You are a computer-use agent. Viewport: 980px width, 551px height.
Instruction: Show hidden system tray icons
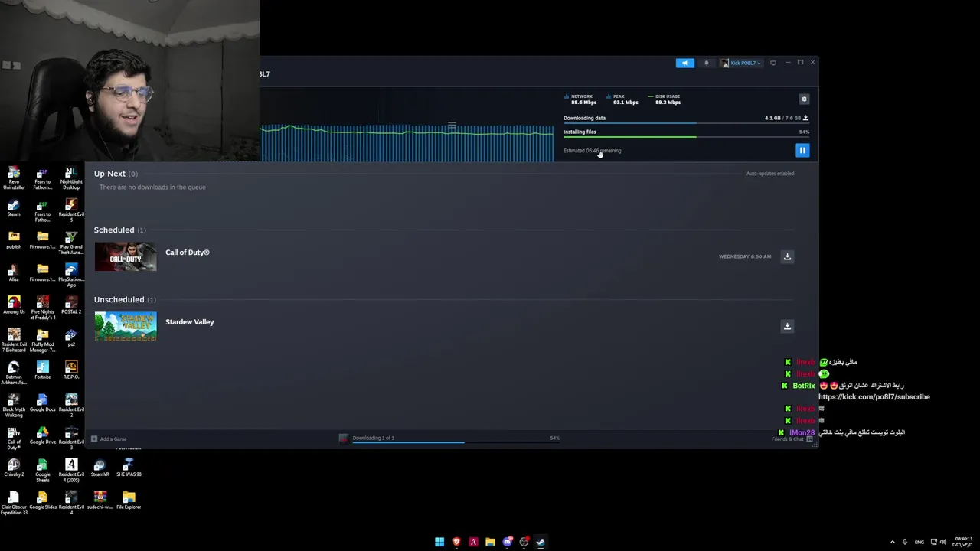[x=892, y=542]
